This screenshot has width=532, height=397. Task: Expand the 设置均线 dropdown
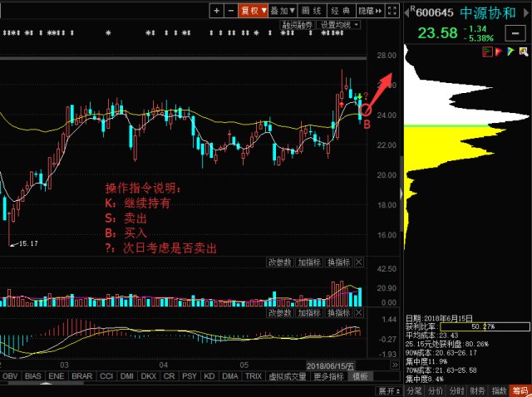[338, 25]
